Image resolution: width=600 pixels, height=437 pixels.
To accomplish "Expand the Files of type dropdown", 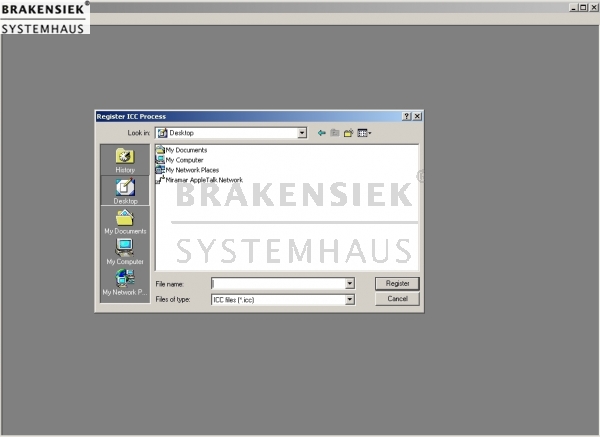I will click(350, 300).
